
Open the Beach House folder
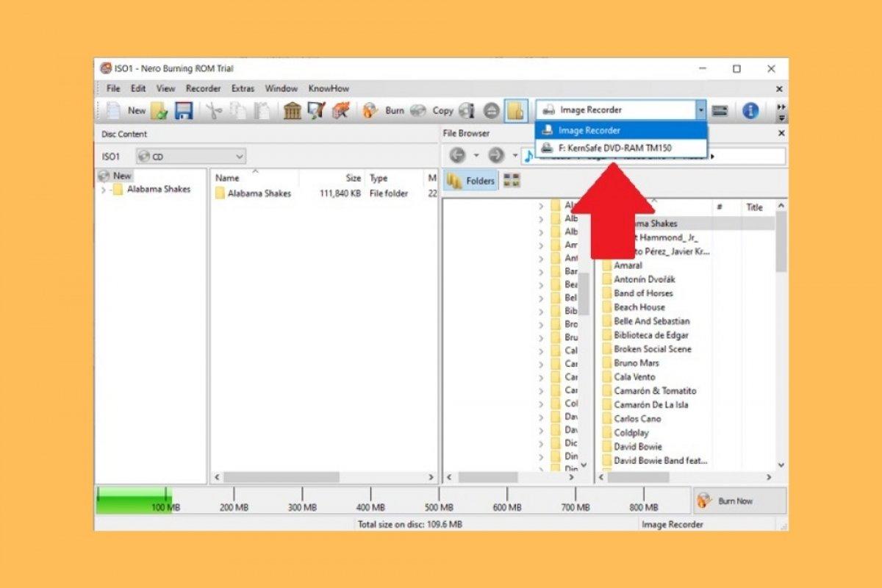(633, 307)
